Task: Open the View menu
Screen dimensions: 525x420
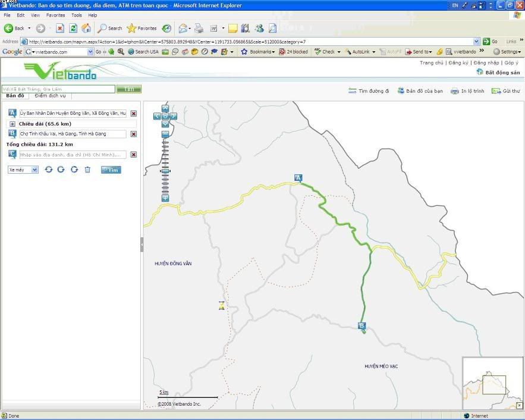Action: [36, 15]
